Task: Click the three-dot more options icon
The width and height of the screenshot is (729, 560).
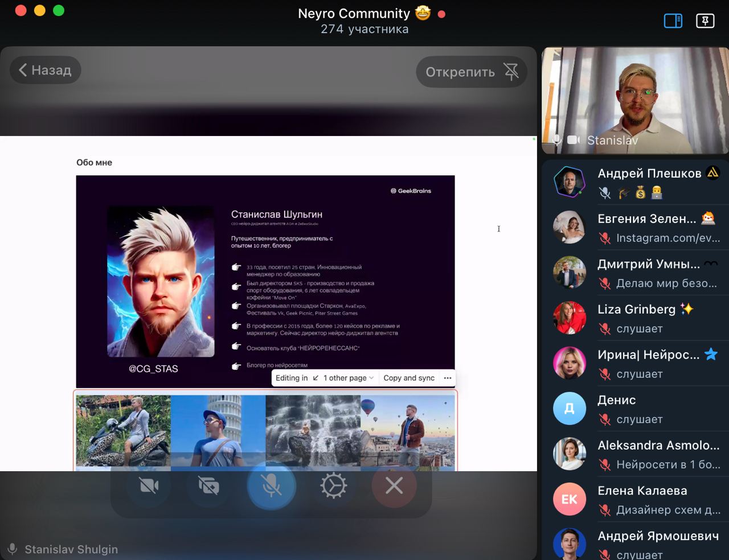Action: [x=448, y=378]
